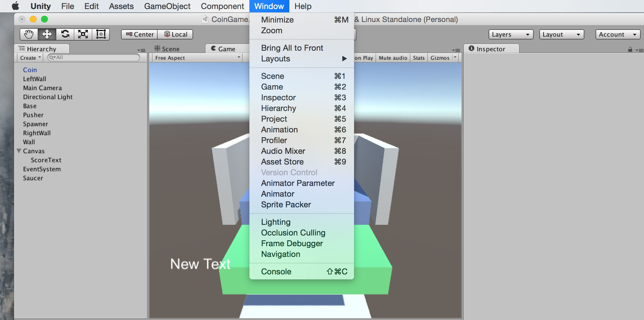Open Animator window from menu

coord(301,194)
